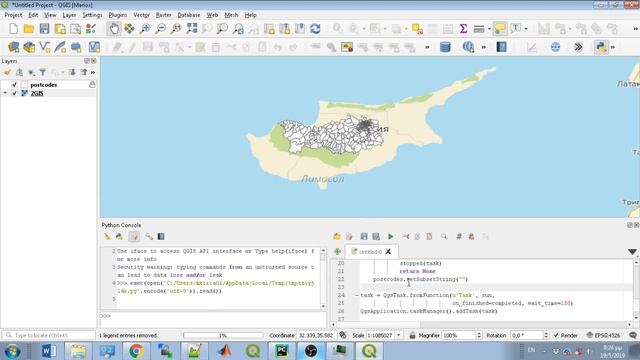The height and width of the screenshot is (360, 640).
Task: Open console Help book icon
Action: 161,236
